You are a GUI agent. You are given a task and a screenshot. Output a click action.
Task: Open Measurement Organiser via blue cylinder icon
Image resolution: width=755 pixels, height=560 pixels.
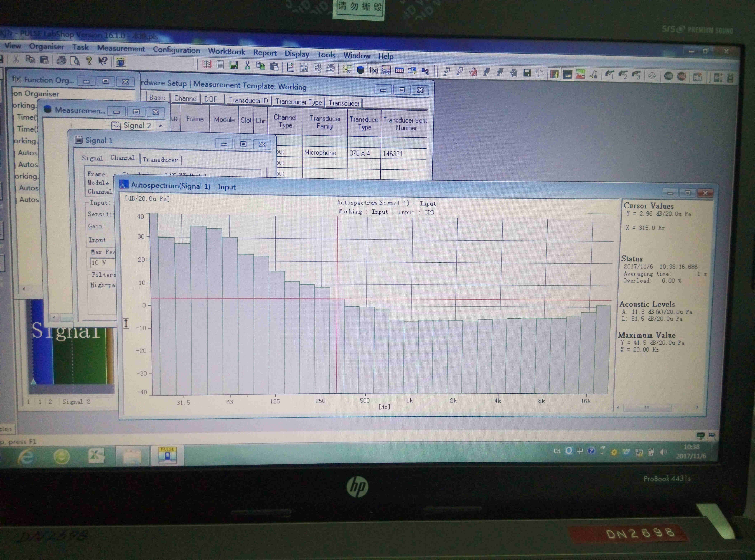click(361, 70)
